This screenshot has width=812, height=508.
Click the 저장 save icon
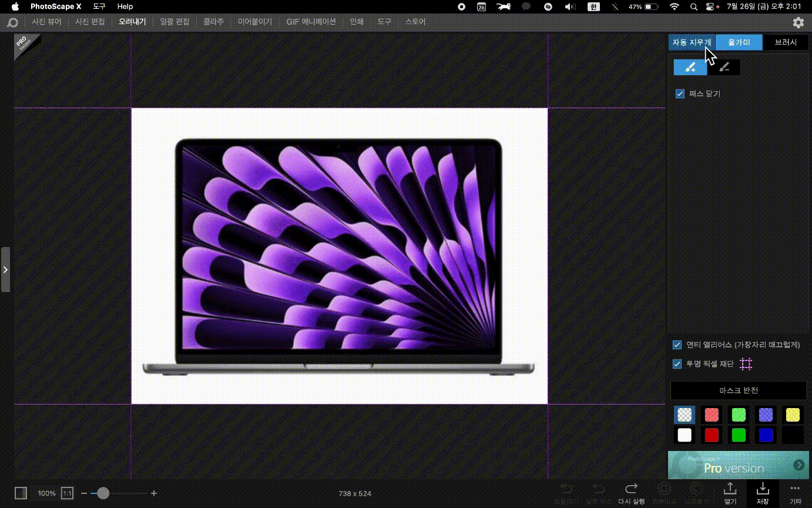coord(762,489)
